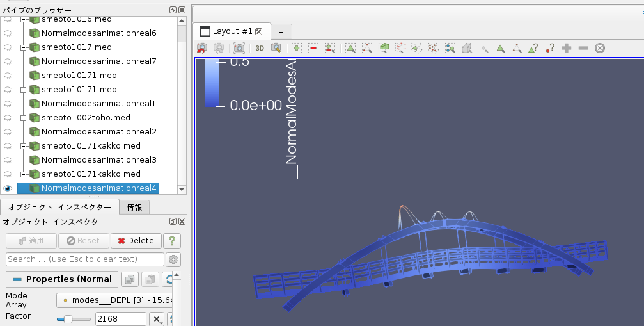Viewport: 644px width, 326px height.
Task: Toggle visibility eye of Normalmodesanimationreal4
Action: point(8,188)
